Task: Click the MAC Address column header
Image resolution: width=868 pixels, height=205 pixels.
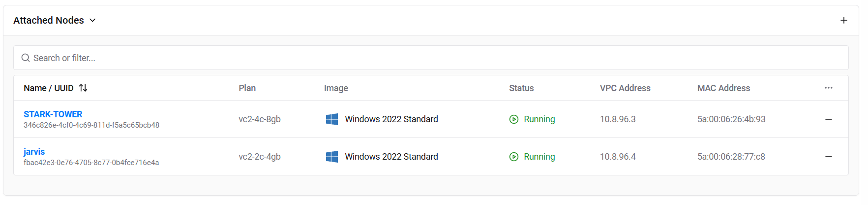Action: pos(723,88)
